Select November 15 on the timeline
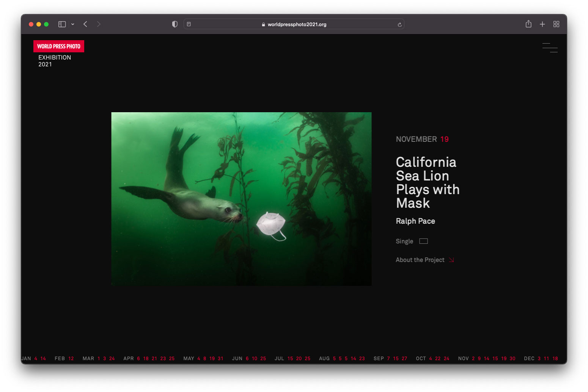This screenshot has width=588, height=392. coord(495,358)
